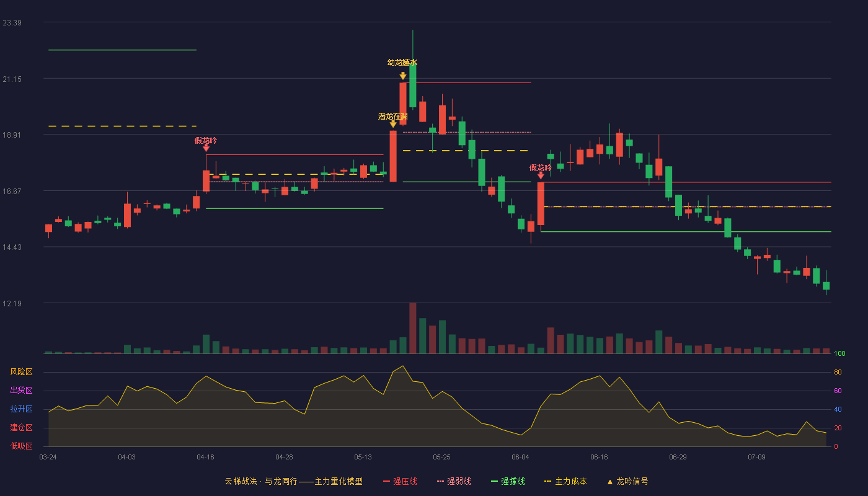868x496 pixels.
Task: Click the 16.67 price axis label
Action: coord(12,191)
